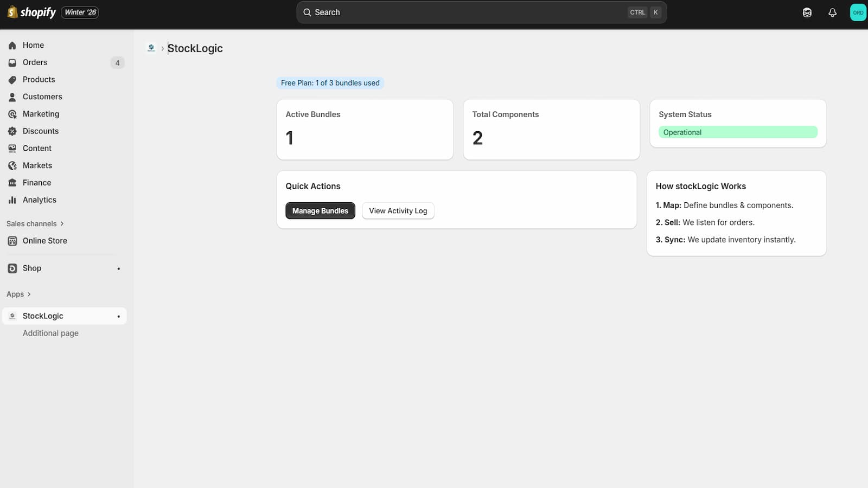Select StockLogic in the sidebar
The width and height of the screenshot is (868, 488).
(43, 316)
